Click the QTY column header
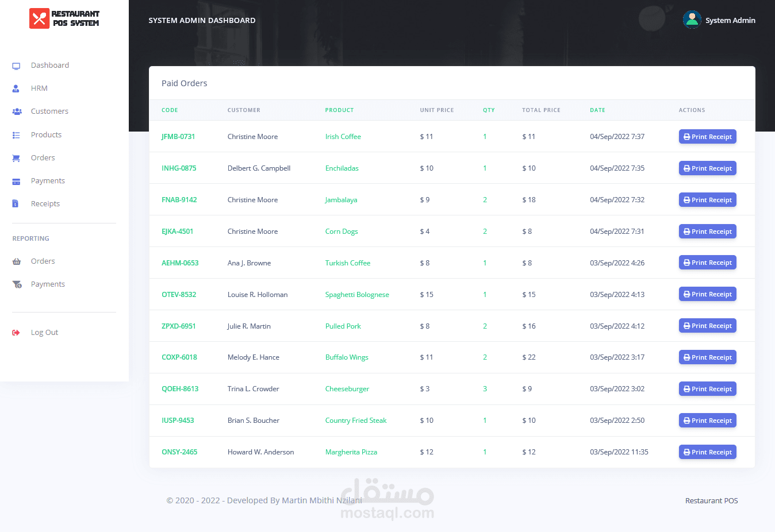Image resolution: width=775 pixels, height=532 pixels. [x=489, y=110]
